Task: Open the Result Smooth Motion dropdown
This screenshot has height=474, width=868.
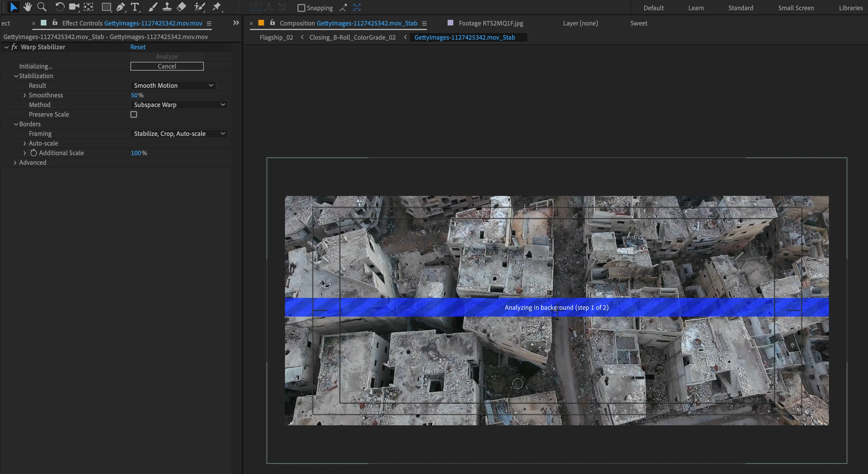Action: (x=173, y=86)
